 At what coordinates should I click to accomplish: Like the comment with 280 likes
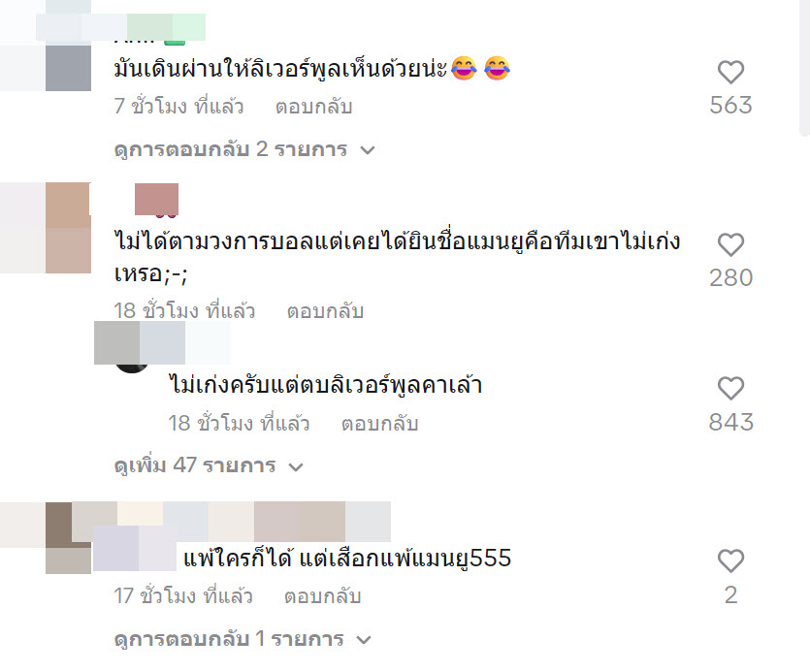pos(730,244)
